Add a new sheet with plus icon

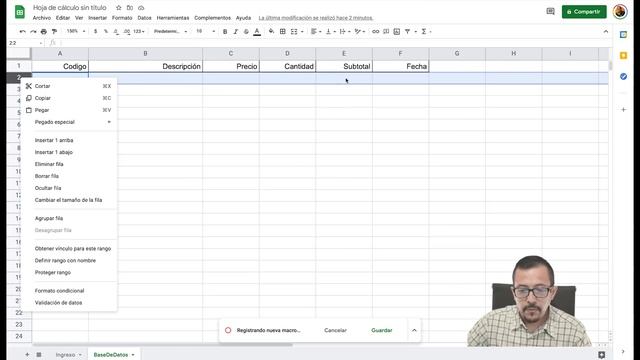pos(27,355)
